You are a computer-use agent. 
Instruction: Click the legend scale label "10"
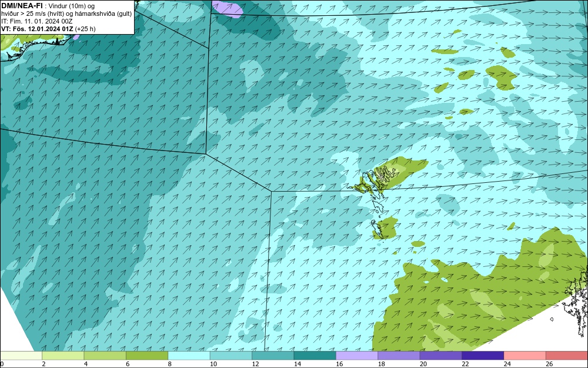[213, 364]
